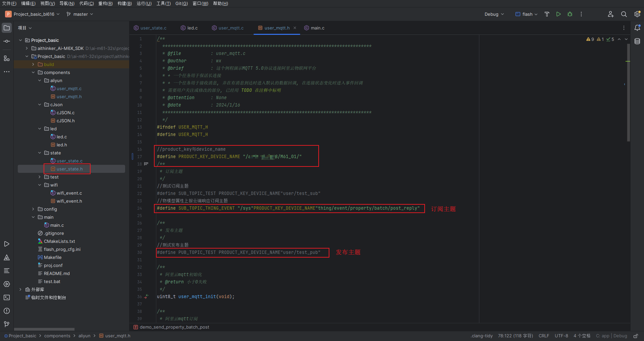Open the Terminal tool window
Screen dimensions: 644x341
coord(7,297)
